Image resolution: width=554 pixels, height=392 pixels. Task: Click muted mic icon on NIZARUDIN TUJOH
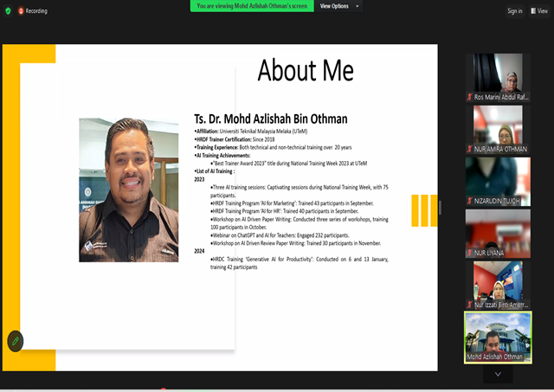[470, 201]
